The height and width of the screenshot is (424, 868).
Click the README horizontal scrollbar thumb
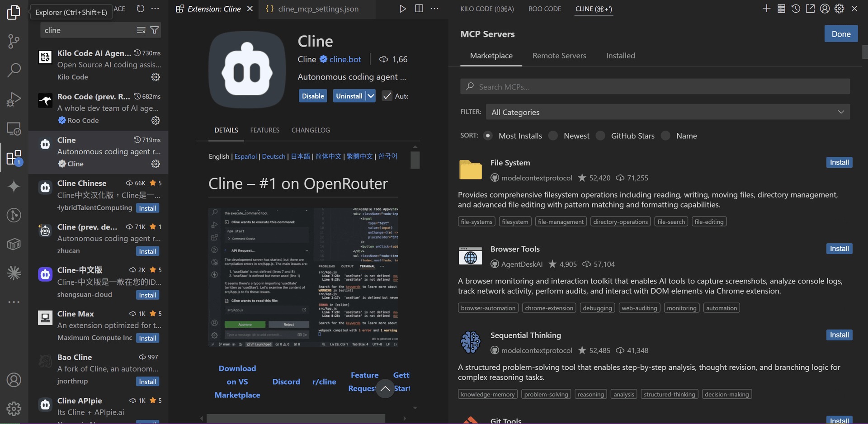[296, 419]
